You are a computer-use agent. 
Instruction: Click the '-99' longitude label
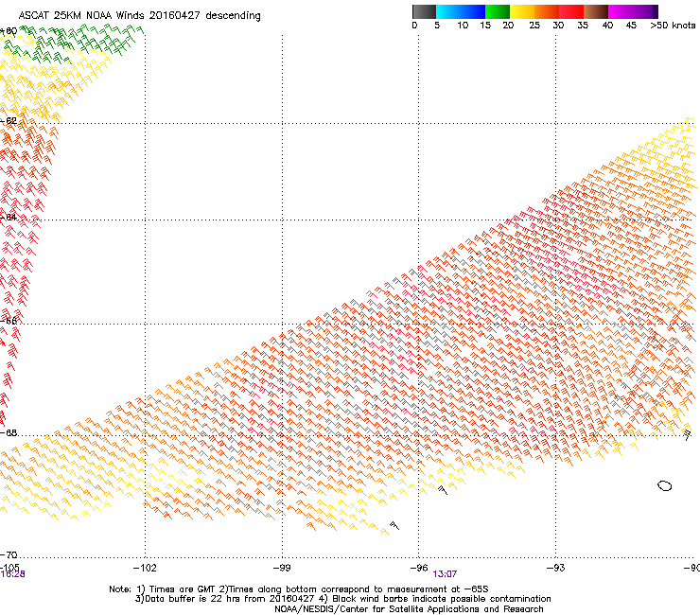282,568
